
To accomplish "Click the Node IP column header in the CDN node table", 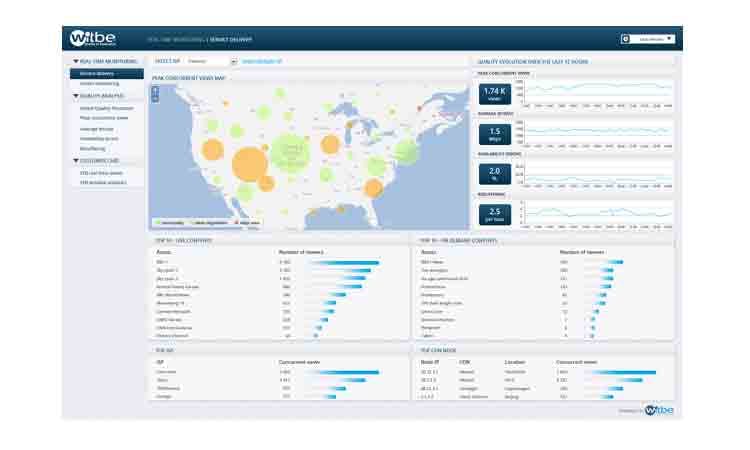I will click(430, 362).
